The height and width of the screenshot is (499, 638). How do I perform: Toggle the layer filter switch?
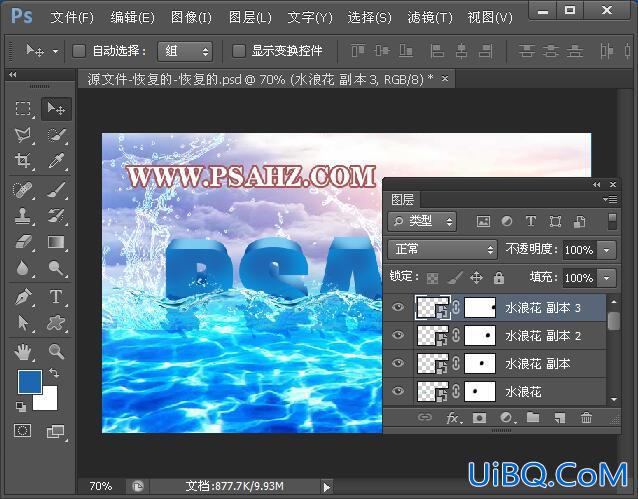(612, 221)
